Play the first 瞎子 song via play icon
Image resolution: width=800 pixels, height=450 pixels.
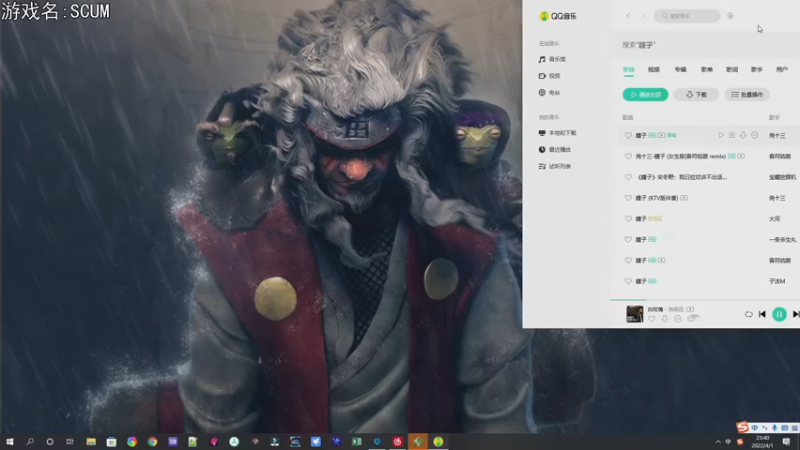pos(721,135)
